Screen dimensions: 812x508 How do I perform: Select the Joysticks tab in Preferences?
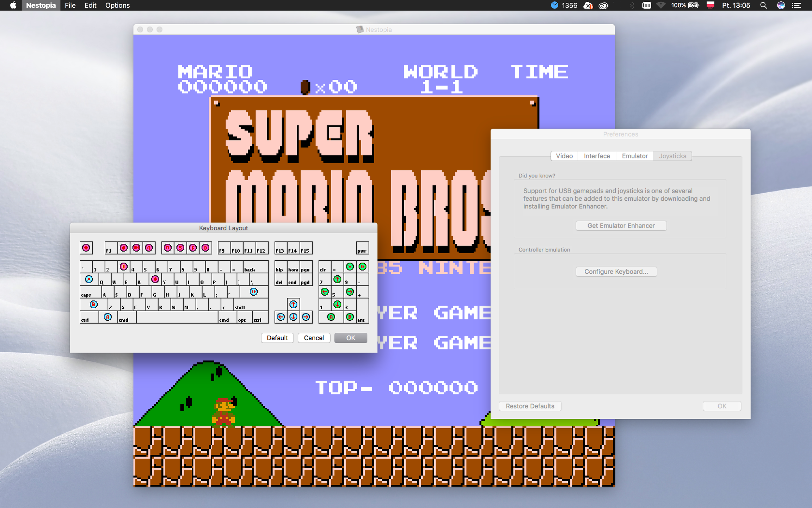[672, 156]
